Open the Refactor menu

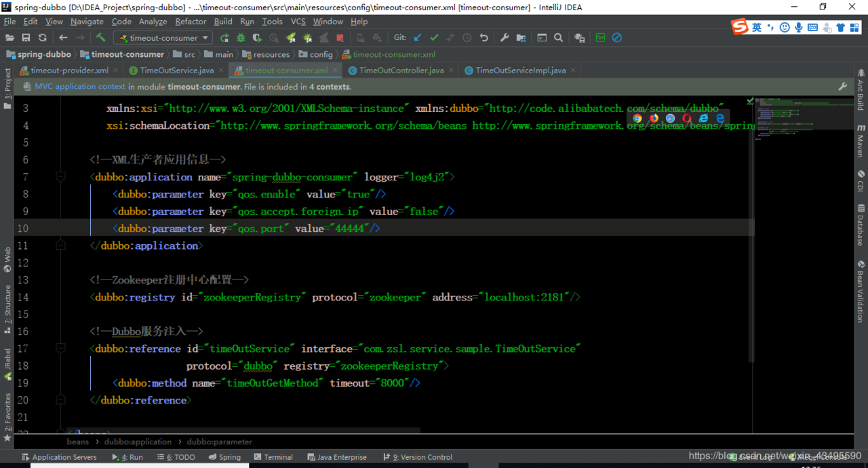click(x=191, y=22)
